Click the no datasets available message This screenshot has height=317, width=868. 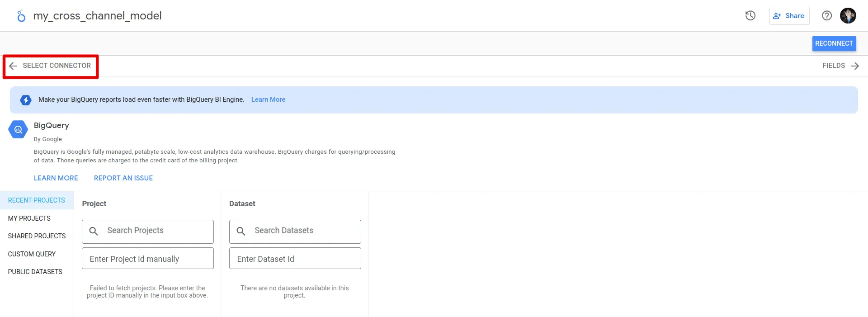point(295,292)
